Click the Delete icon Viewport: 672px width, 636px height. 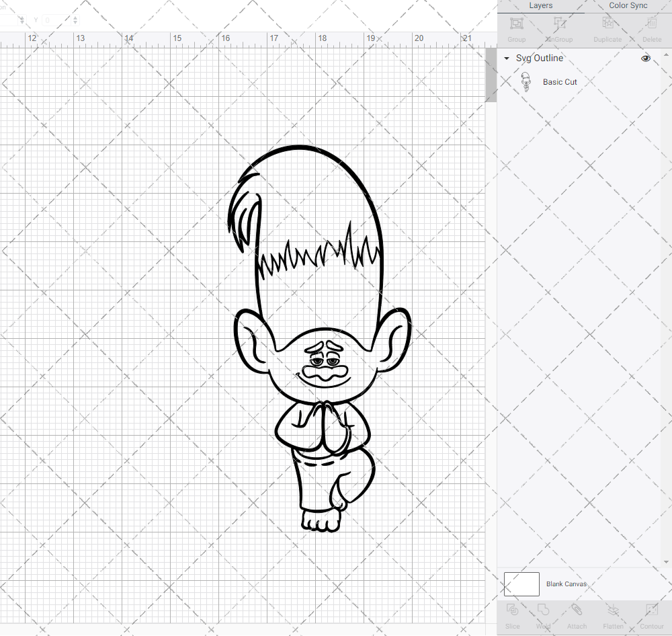tap(651, 28)
